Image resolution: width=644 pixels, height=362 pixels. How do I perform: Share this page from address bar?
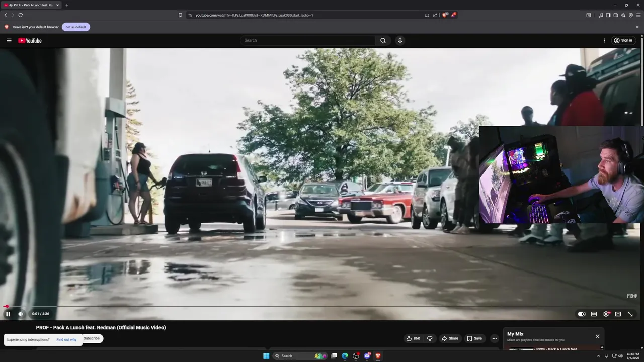tap(435, 15)
